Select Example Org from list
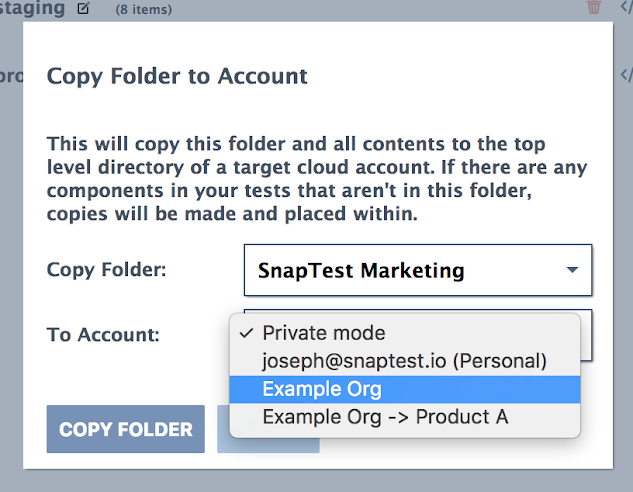This screenshot has width=633, height=492. point(405,389)
